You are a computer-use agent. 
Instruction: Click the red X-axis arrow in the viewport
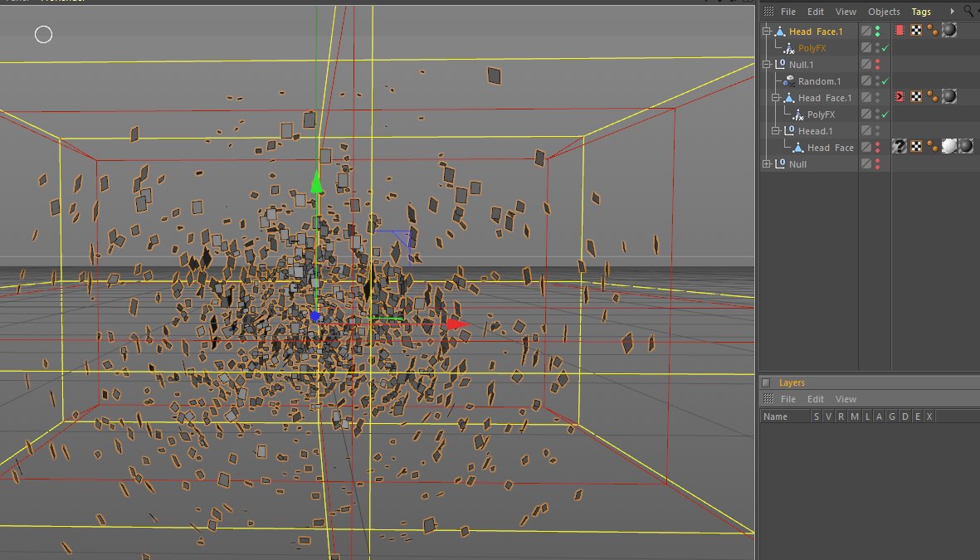457,324
